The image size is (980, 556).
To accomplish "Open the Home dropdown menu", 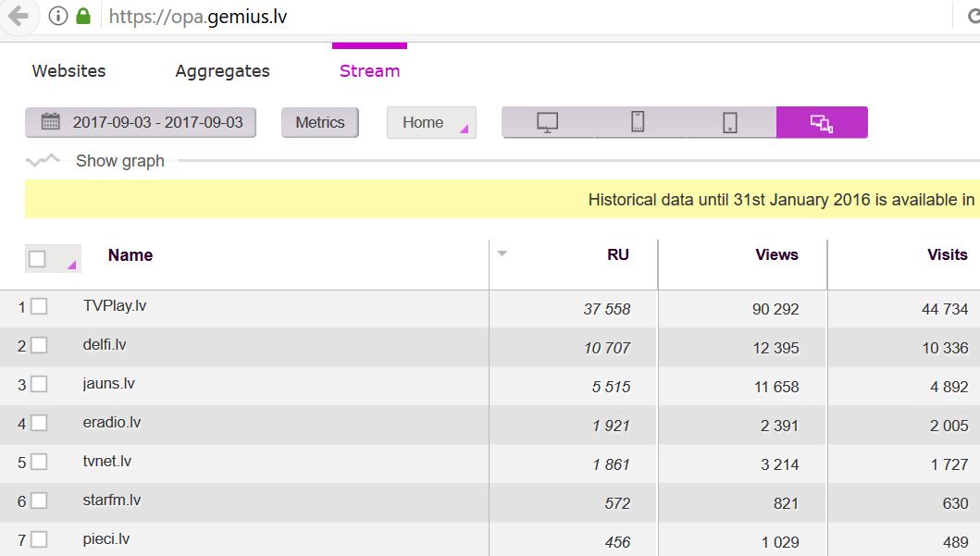I will pyautogui.click(x=431, y=122).
